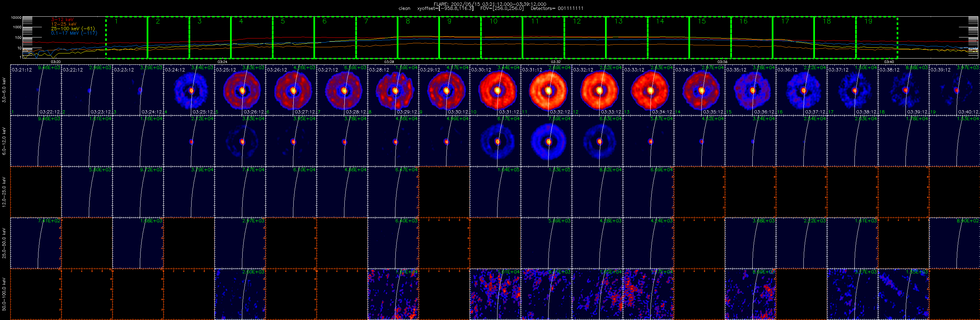Open the 6.0-12.0 keV image labeled 7.69E+04
Screen dimensions: 980x320
pos(546,141)
